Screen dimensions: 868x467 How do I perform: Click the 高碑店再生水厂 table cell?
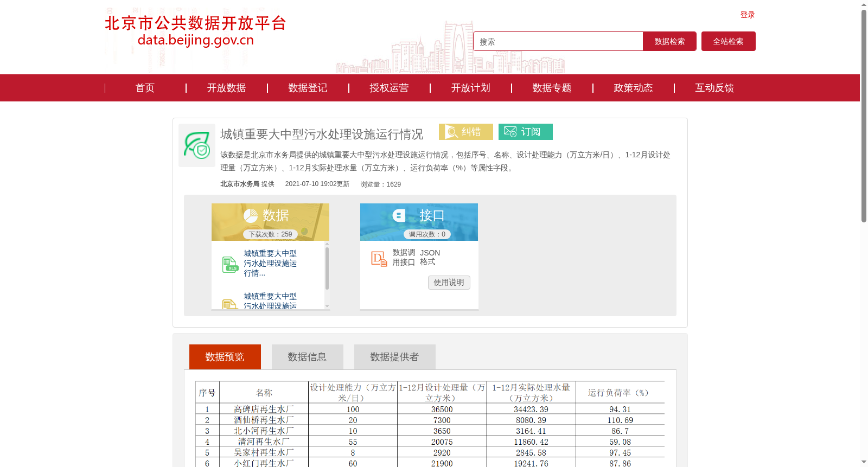[x=264, y=409]
